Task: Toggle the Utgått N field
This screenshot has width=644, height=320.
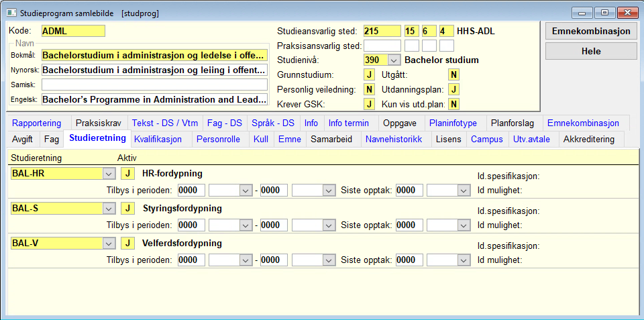Action: tap(453, 74)
